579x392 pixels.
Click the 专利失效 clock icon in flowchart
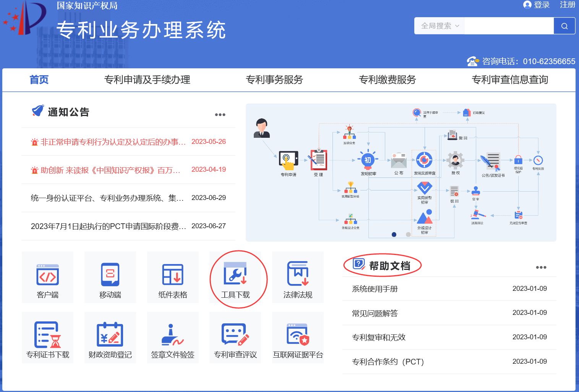[x=538, y=160]
